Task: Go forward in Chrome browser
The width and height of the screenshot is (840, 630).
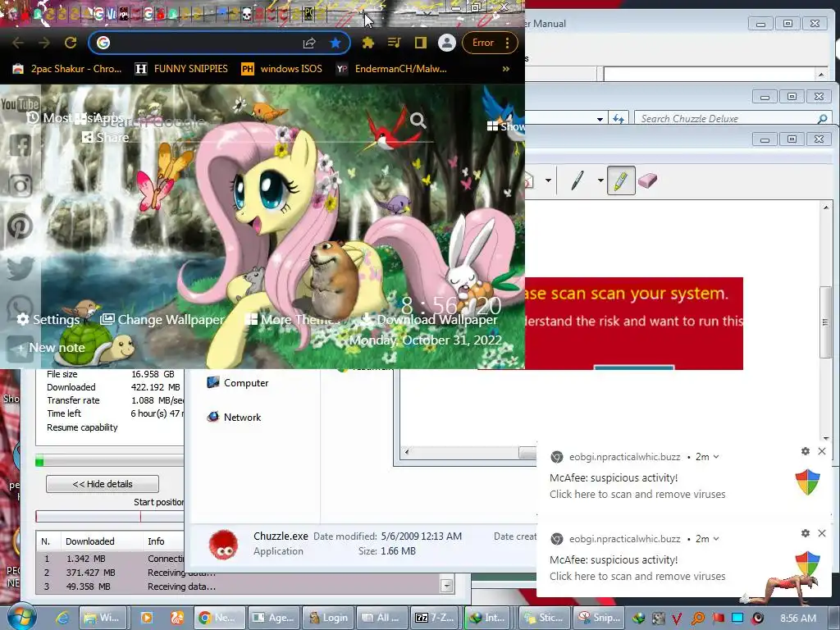Action: (x=44, y=43)
